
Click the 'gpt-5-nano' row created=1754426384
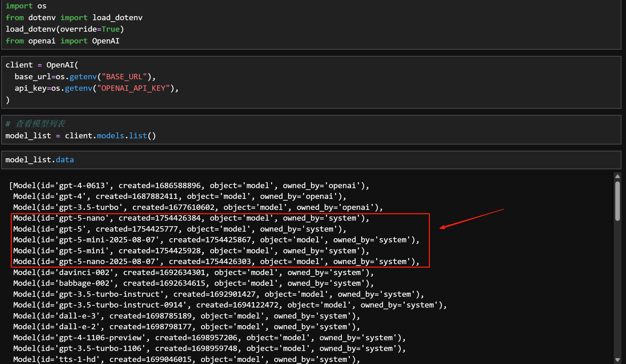point(191,218)
